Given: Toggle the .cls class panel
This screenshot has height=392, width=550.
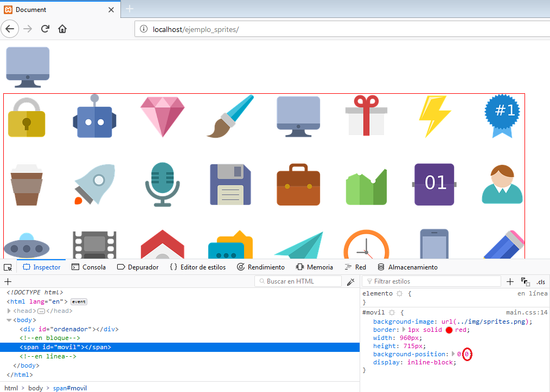Looking at the screenshot, I should (541, 281).
